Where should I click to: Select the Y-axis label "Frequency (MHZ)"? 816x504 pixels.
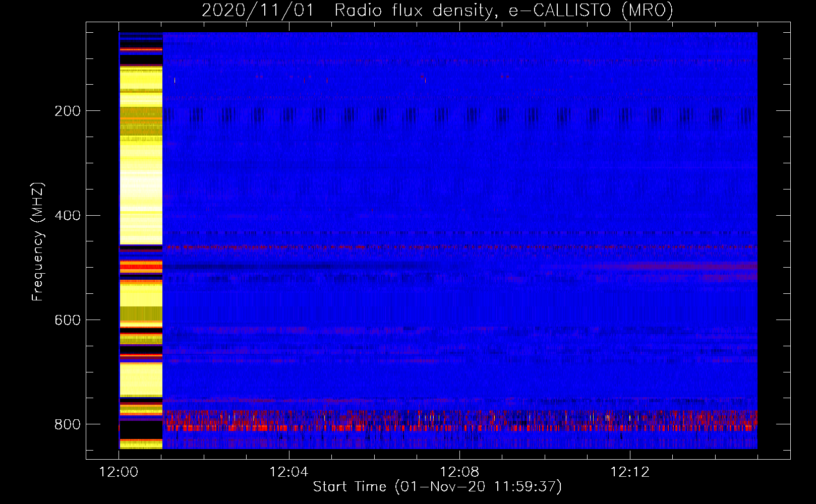point(38,242)
